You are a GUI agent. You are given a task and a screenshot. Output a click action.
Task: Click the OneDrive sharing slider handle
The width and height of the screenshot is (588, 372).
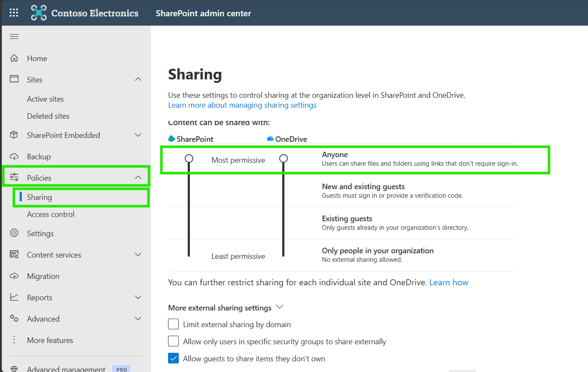click(x=283, y=159)
